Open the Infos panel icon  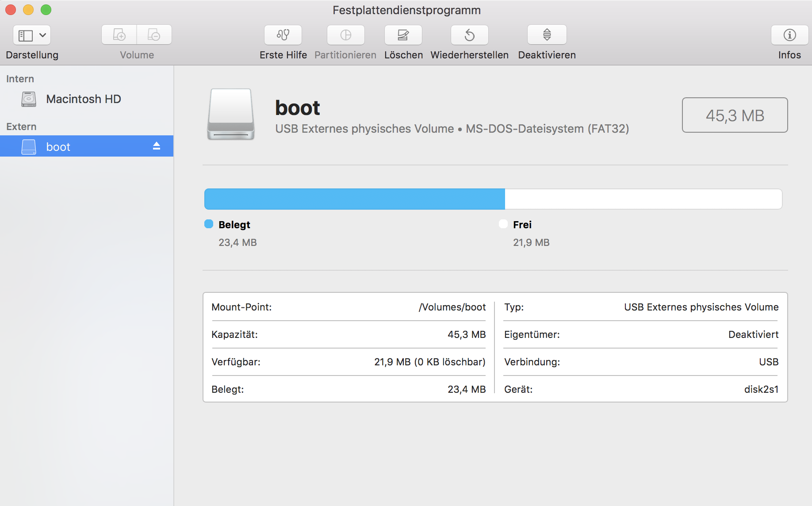click(x=790, y=35)
